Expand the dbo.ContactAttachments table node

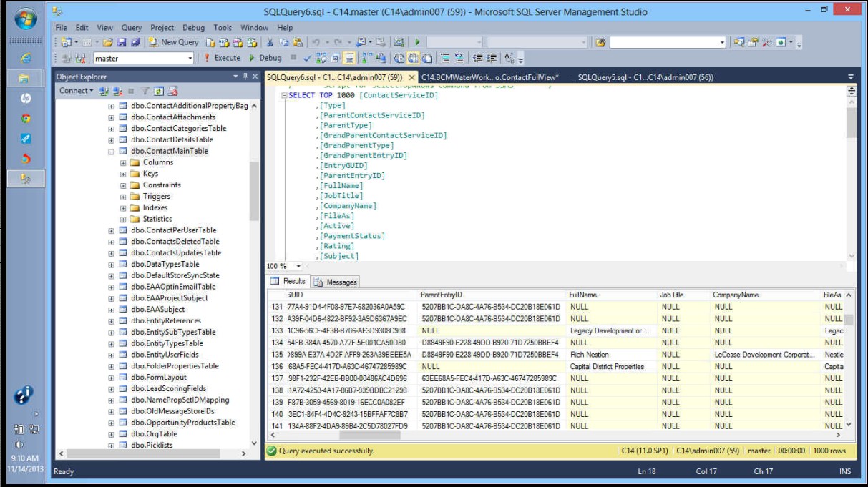[112, 117]
